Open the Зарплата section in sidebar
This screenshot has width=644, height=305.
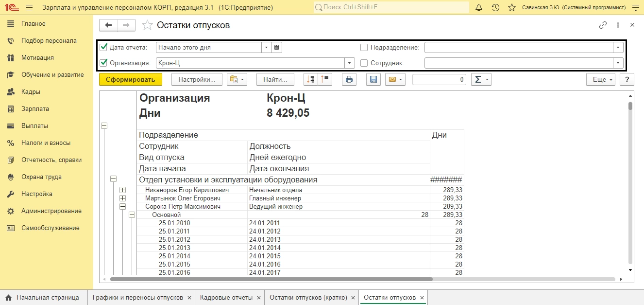tap(35, 109)
